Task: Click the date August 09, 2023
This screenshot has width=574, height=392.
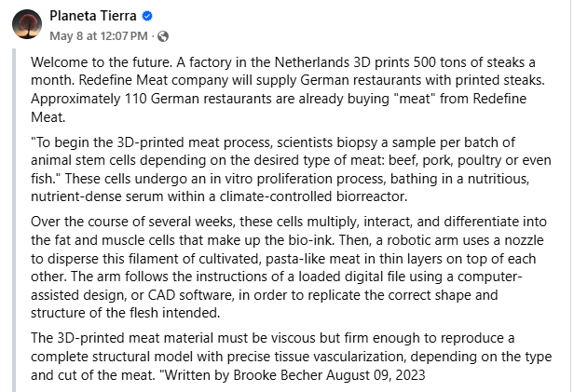Action: pos(376,375)
